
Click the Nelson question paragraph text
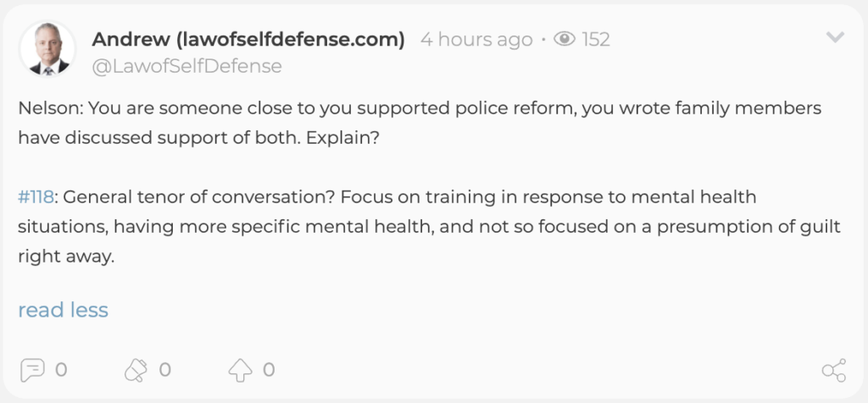pyautogui.click(x=420, y=123)
